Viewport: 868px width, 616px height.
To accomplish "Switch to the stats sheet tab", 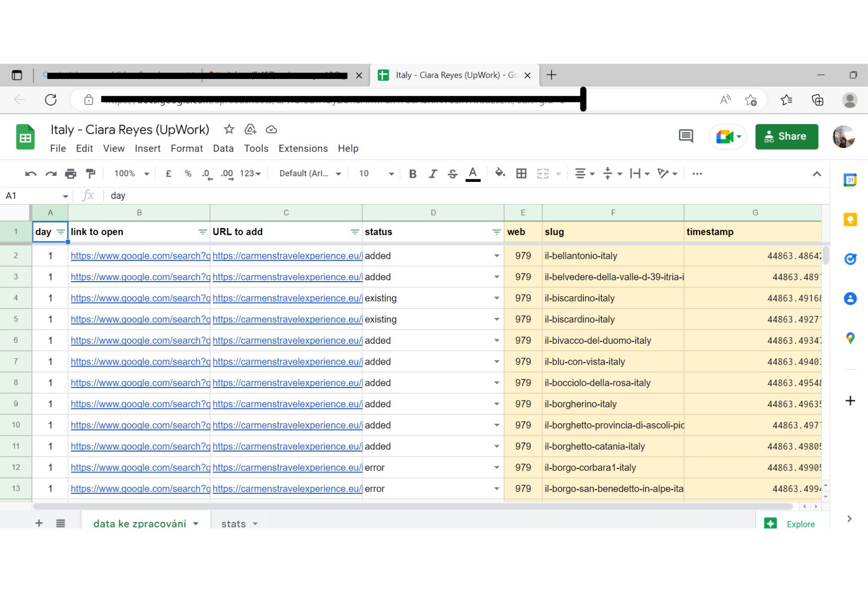I will click(240, 524).
